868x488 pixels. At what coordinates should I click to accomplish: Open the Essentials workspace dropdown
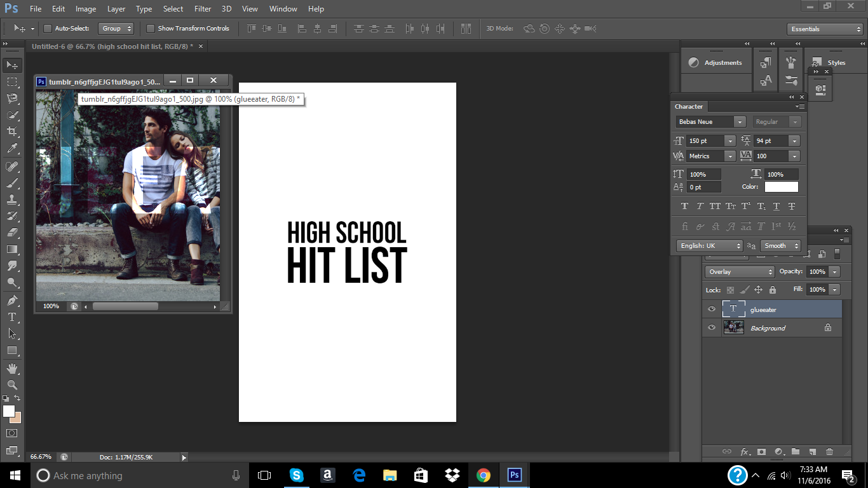[x=824, y=29]
